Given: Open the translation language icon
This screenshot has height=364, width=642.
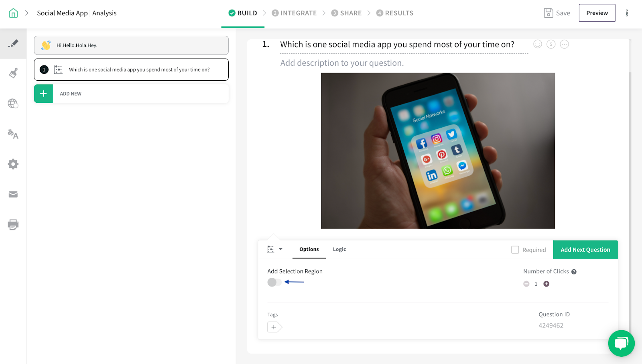Looking at the screenshot, I should coord(13,134).
